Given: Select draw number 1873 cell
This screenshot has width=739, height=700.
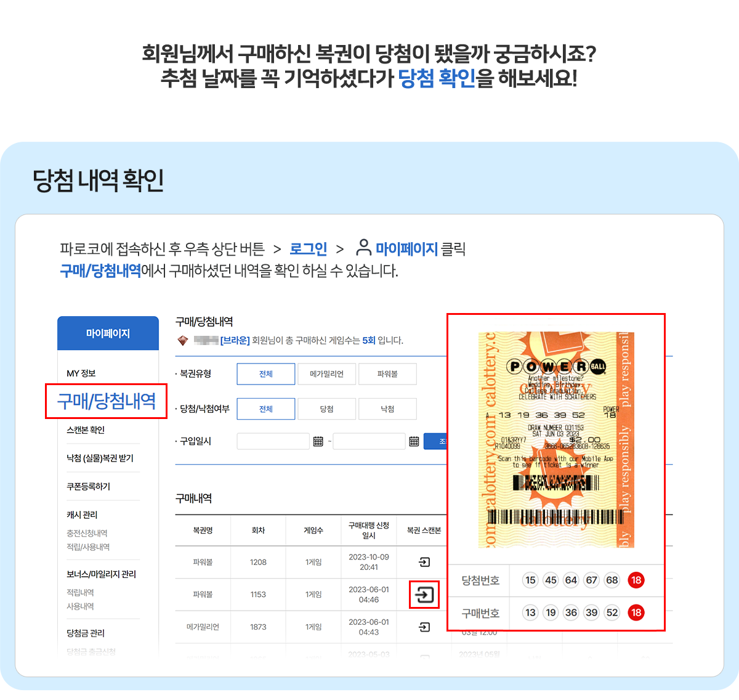Looking at the screenshot, I should [258, 627].
